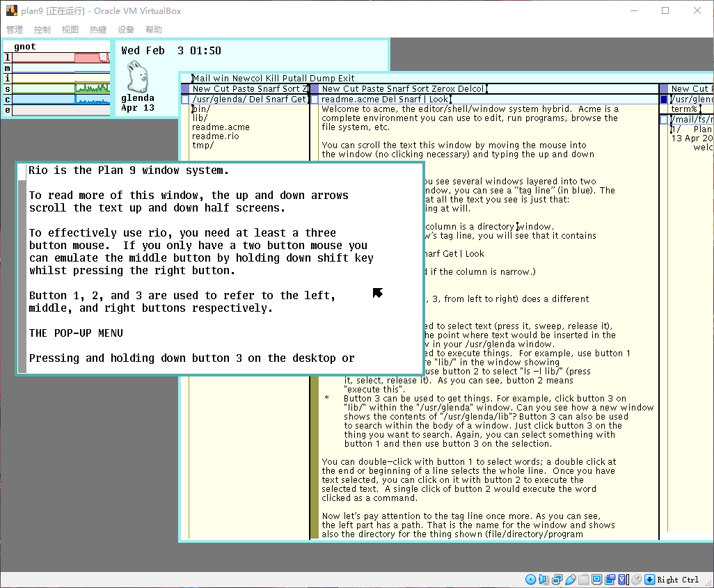Click the audio status icon in VirtualBox bar
This screenshot has height=588, width=714.
(x=544, y=580)
